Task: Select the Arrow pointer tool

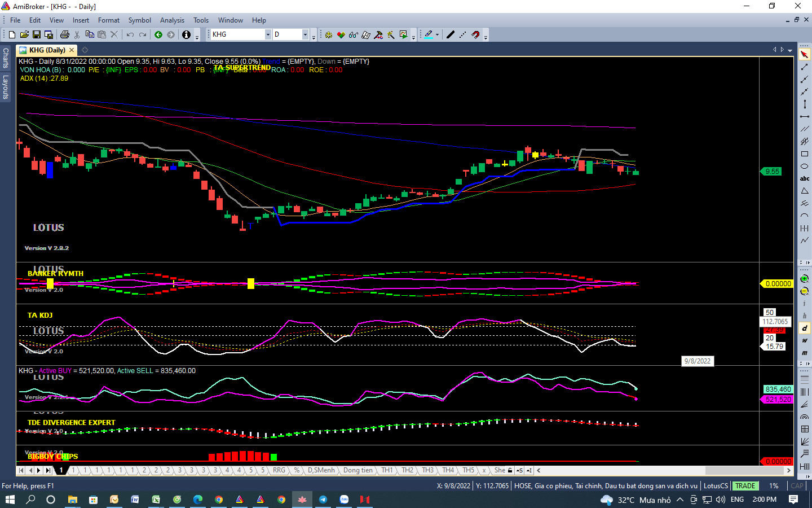Action: 805,55
